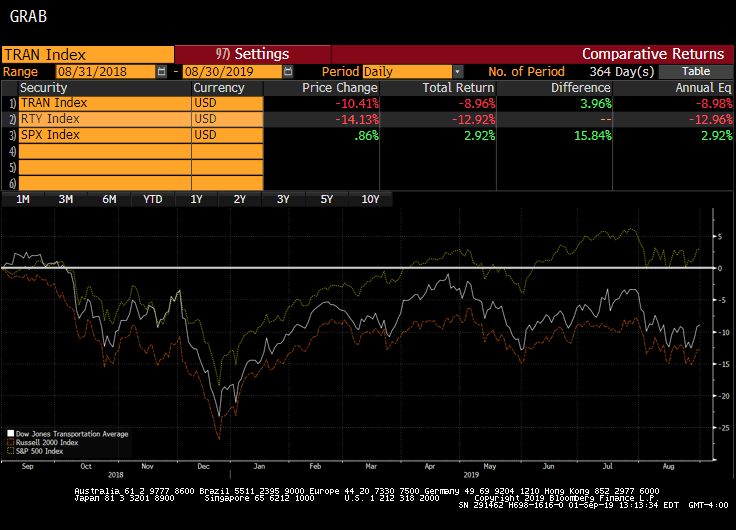Click the -8.96% total return value
Screen dimensions: 736x530
(476, 104)
